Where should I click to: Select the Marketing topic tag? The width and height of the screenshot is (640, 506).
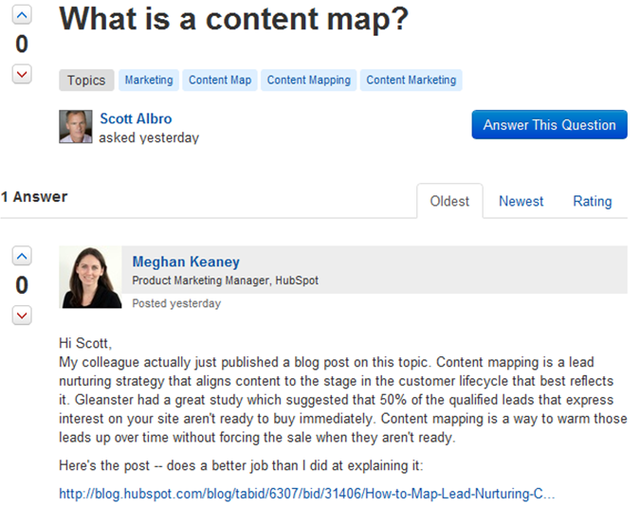148,80
